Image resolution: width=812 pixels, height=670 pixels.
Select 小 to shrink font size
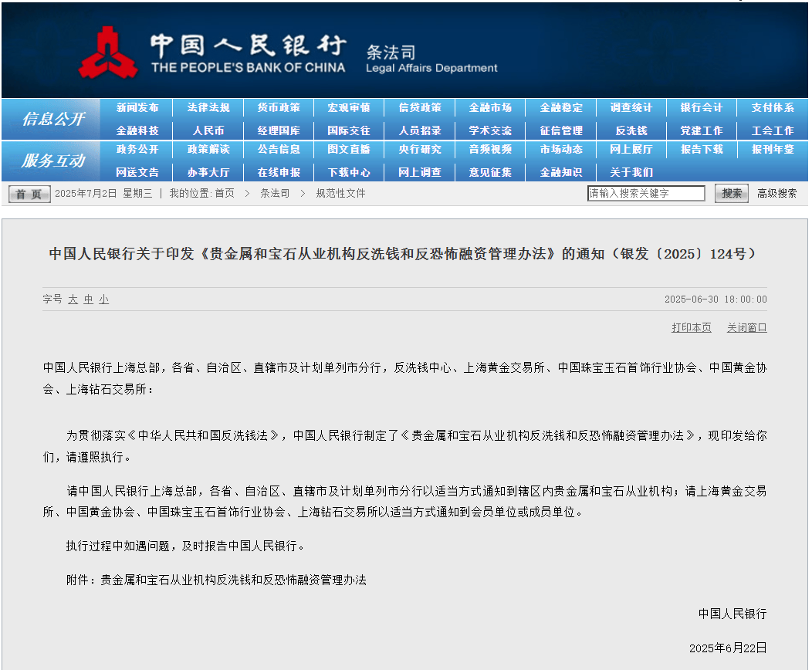click(x=103, y=299)
